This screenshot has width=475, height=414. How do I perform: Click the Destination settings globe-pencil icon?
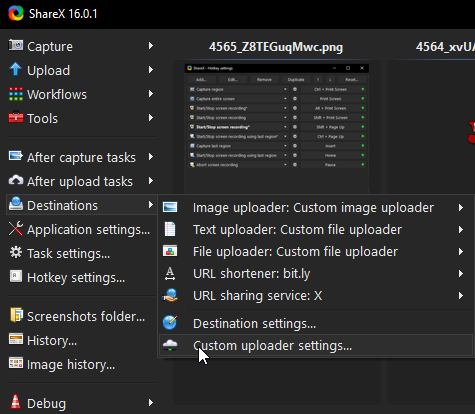pyautogui.click(x=170, y=322)
